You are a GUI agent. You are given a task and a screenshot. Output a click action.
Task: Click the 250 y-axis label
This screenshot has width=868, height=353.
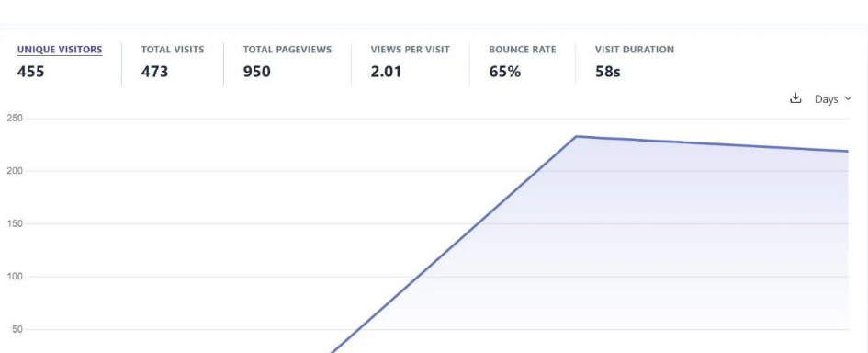15,118
